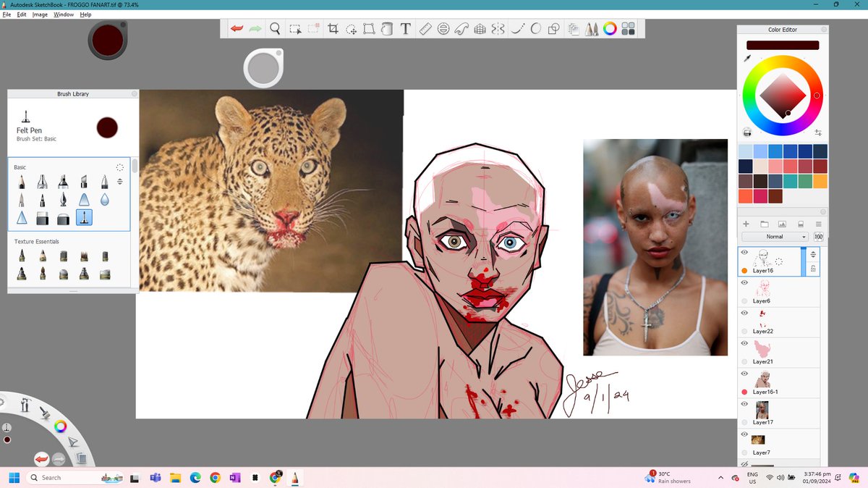868x488 pixels.
Task: Click the green Redo arrow in top toolbar
Action: [x=255, y=29]
